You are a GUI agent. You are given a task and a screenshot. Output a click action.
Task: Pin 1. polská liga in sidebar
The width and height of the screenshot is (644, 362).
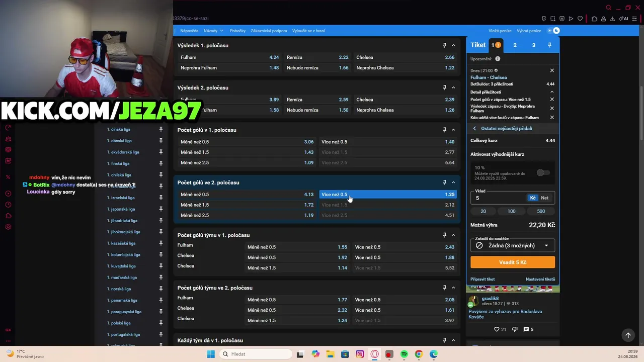pyautogui.click(x=161, y=323)
